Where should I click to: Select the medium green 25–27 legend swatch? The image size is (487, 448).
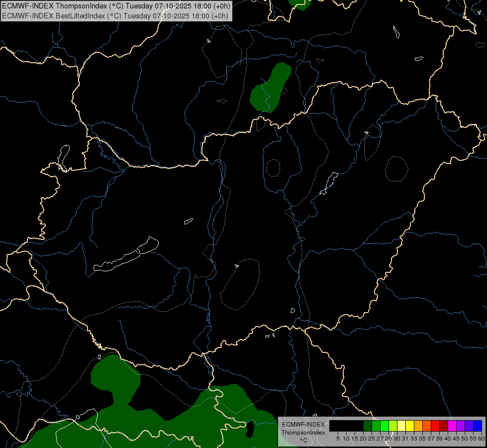[x=376, y=426]
